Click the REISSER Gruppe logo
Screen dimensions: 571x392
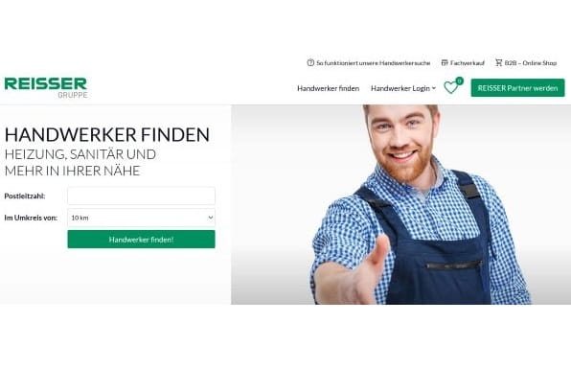click(x=46, y=88)
